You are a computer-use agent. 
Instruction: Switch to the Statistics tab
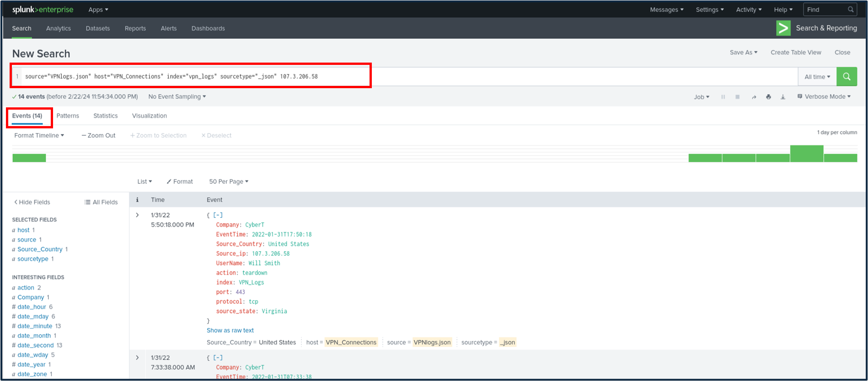click(106, 116)
